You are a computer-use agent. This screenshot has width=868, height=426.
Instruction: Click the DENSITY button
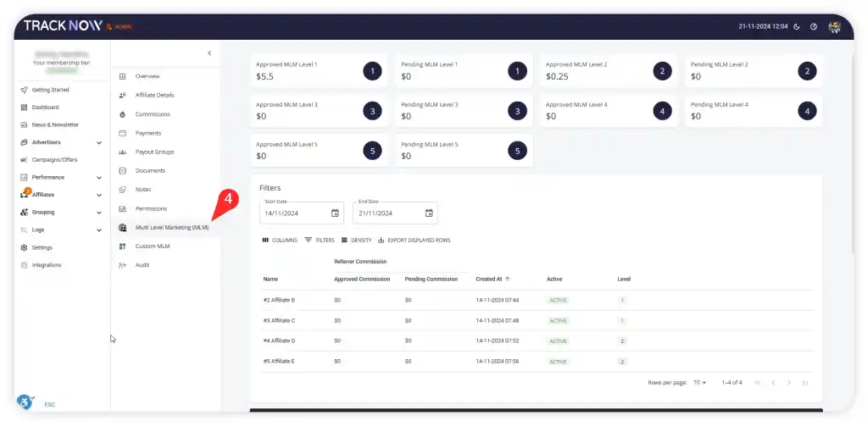356,241
